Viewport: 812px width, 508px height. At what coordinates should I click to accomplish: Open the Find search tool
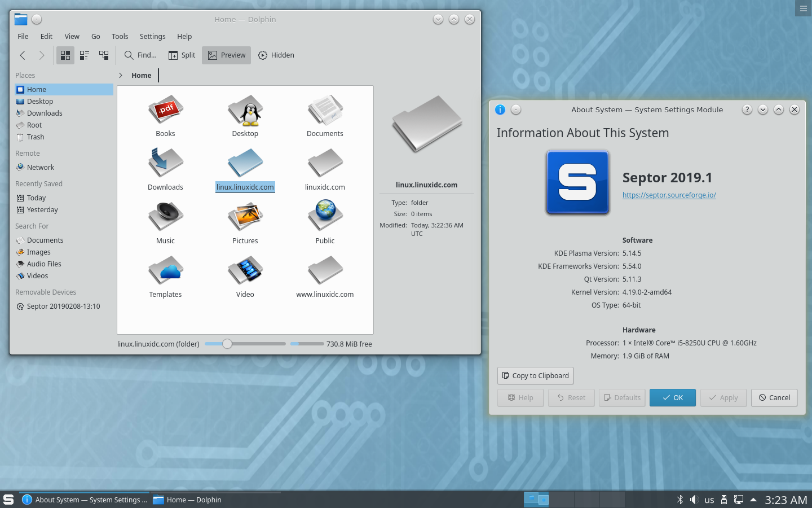(x=140, y=55)
